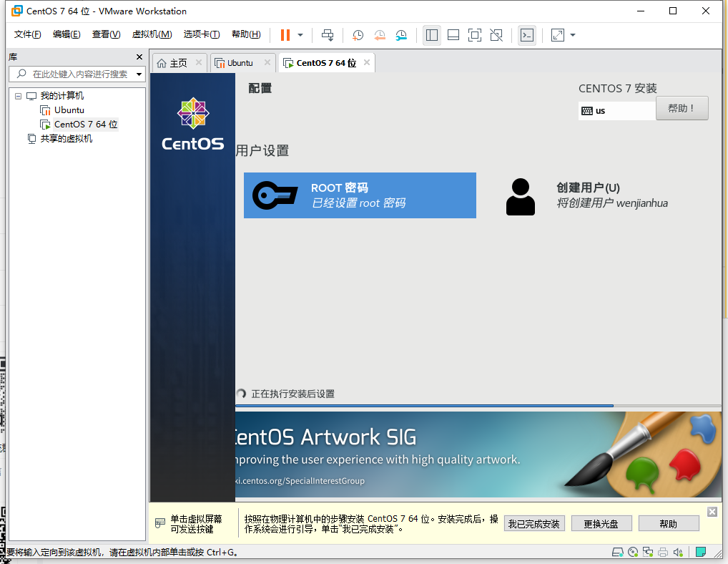Click the 帮助 button in install hint bar

point(669,524)
